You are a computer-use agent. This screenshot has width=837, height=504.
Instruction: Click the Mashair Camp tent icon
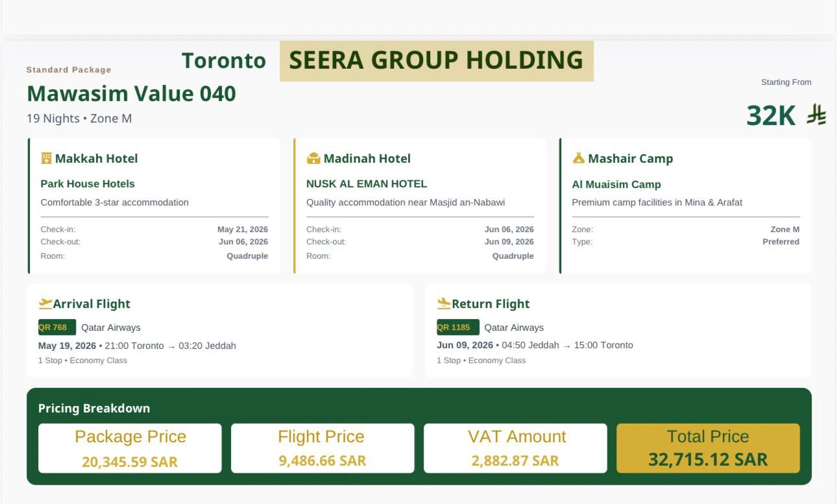pyautogui.click(x=579, y=158)
